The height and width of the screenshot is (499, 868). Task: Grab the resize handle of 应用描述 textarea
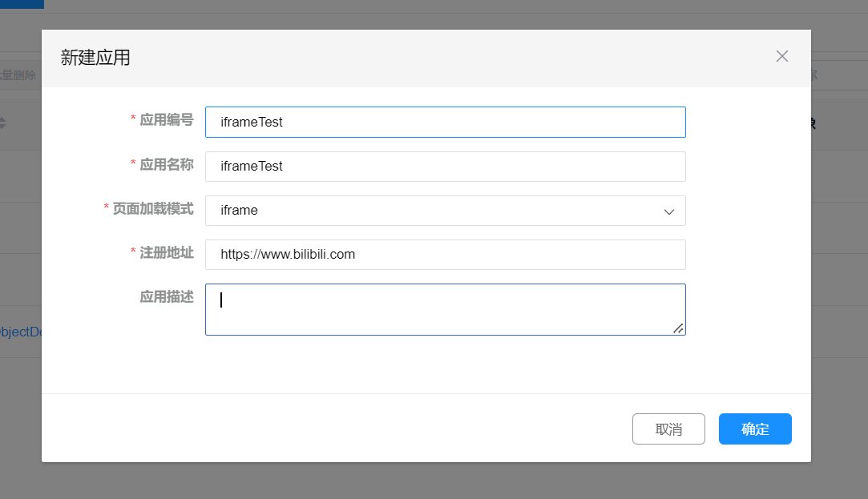tap(678, 328)
